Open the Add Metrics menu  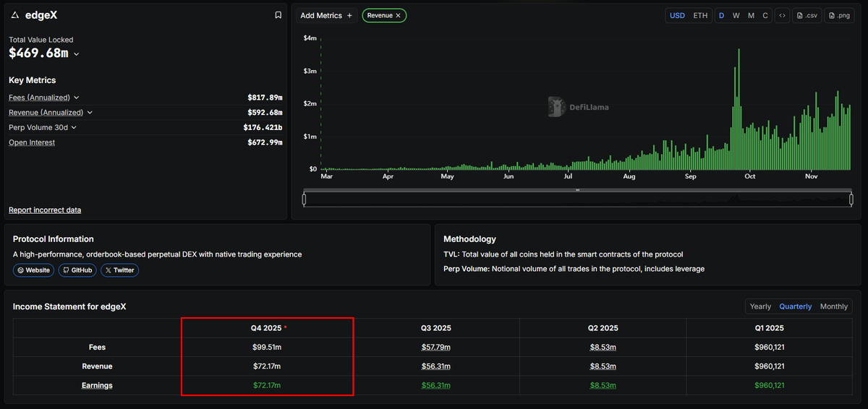tap(326, 15)
